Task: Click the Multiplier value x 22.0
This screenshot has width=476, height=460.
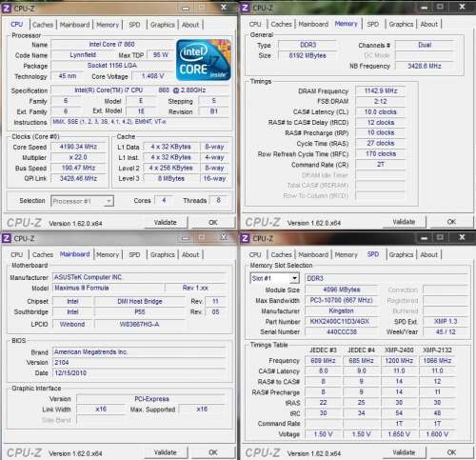Action: [x=78, y=157]
